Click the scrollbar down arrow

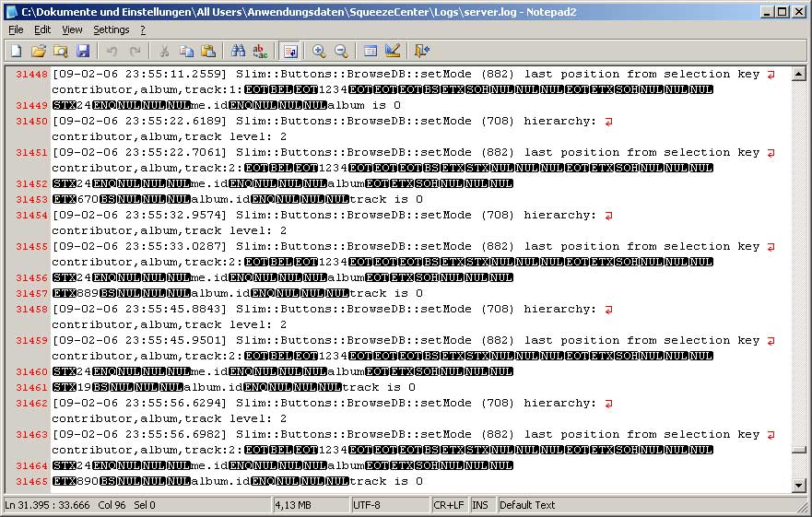pos(799,485)
